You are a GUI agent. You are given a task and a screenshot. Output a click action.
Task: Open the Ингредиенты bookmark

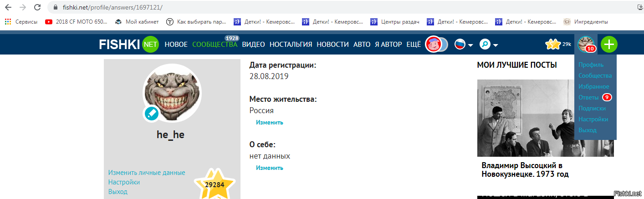(586, 21)
